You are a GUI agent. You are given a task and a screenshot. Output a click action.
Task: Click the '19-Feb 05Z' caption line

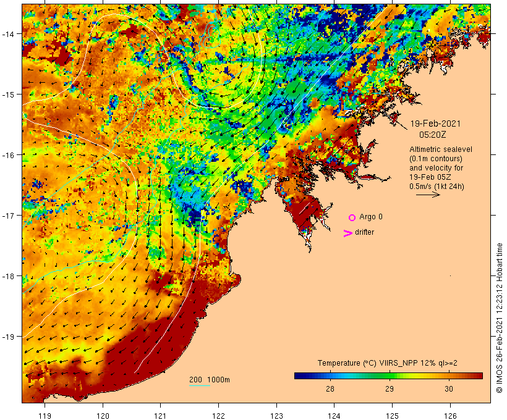tap(430, 177)
